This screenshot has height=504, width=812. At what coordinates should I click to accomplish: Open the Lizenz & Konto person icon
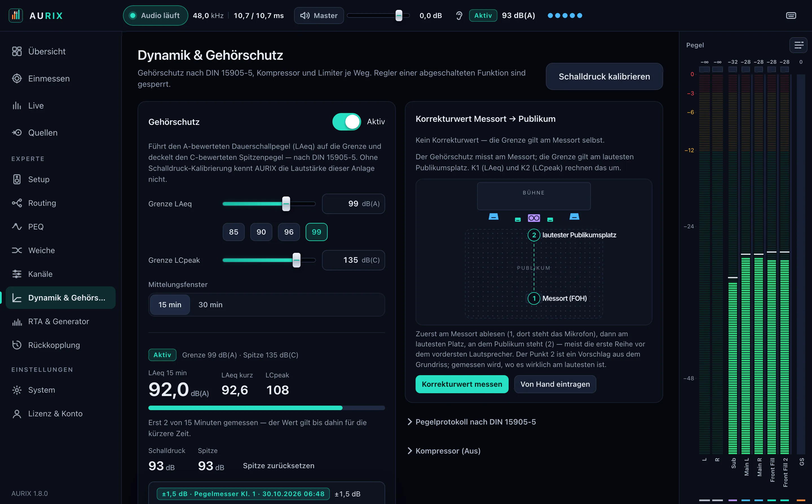(x=17, y=414)
